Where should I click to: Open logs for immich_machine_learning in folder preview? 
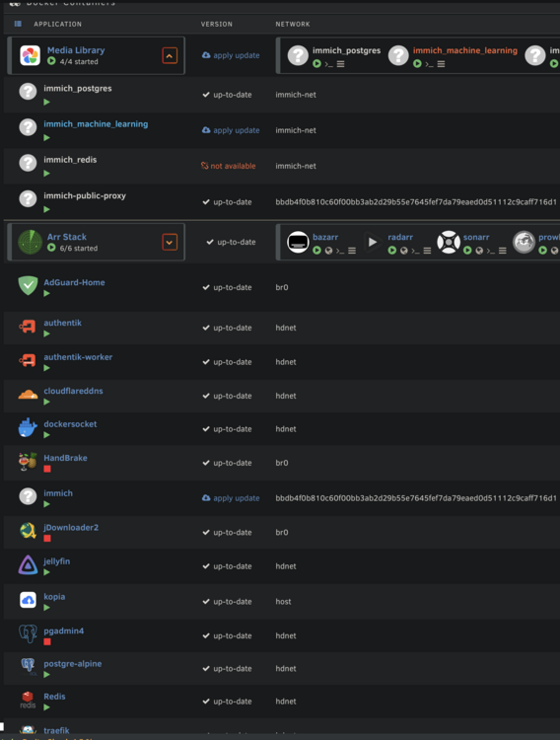coord(441,64)
